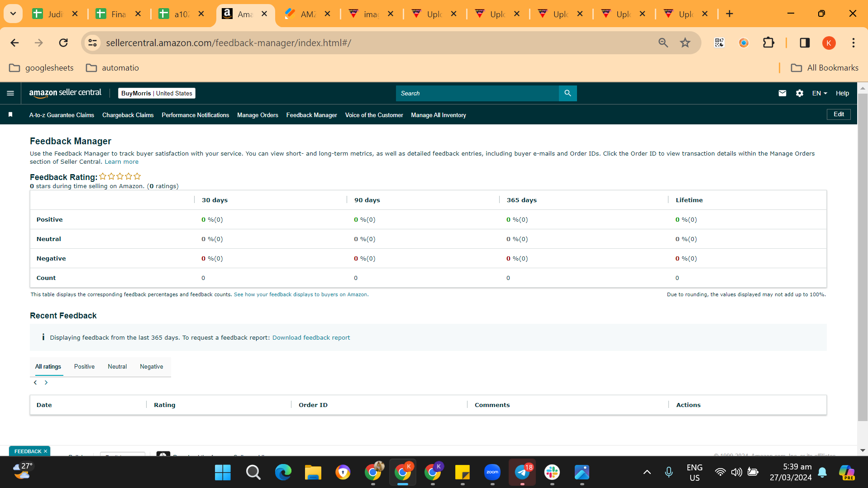Go back with browser back arrow
Screen dimensions: 868x488
pos(14,43)
